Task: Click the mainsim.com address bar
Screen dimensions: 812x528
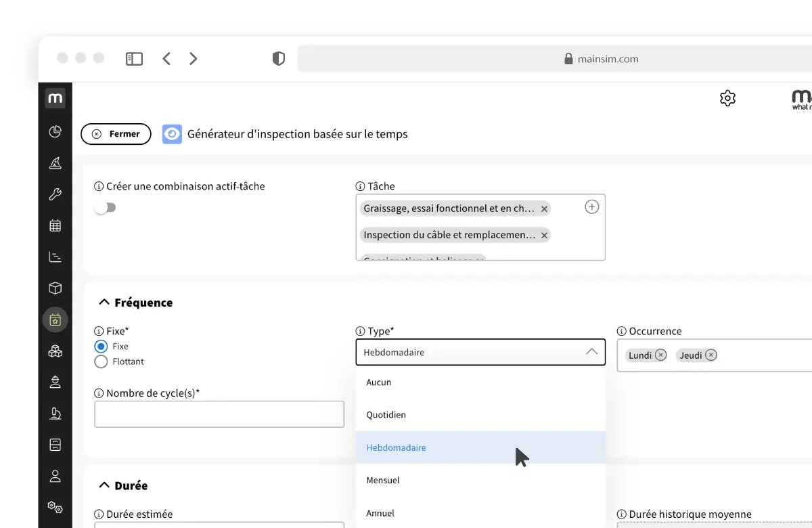Action: click(555, 59)
